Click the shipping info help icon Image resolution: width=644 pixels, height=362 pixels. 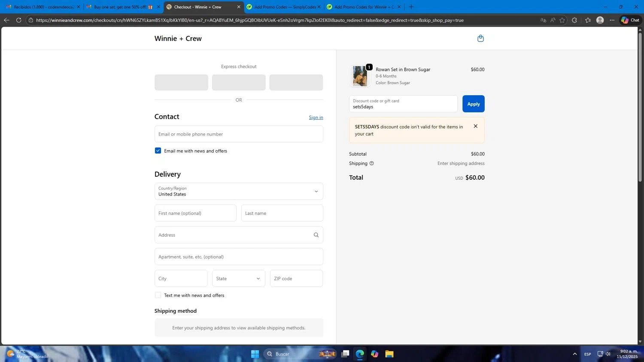[372, 163]
